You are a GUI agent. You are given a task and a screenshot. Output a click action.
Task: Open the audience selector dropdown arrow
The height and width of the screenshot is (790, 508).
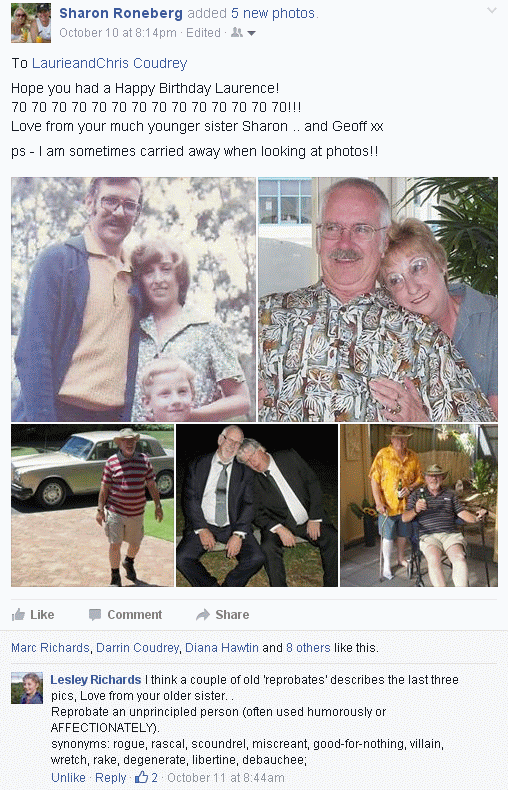click(251, 33)
